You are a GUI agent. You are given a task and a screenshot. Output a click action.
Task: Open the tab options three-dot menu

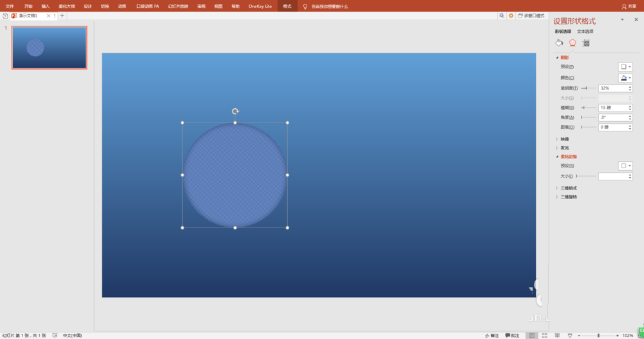click(x=55, y=15)
